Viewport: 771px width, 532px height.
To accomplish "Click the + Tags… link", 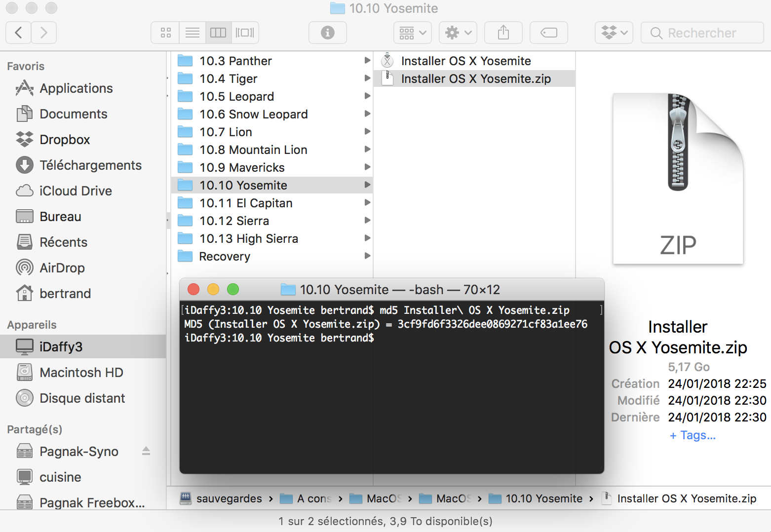I will tap(693, 435).
